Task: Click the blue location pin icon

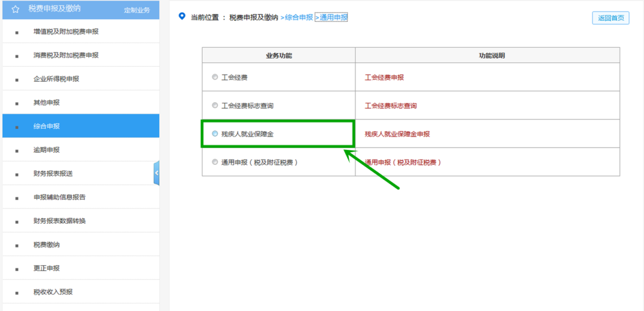Action: pos(182,17)
